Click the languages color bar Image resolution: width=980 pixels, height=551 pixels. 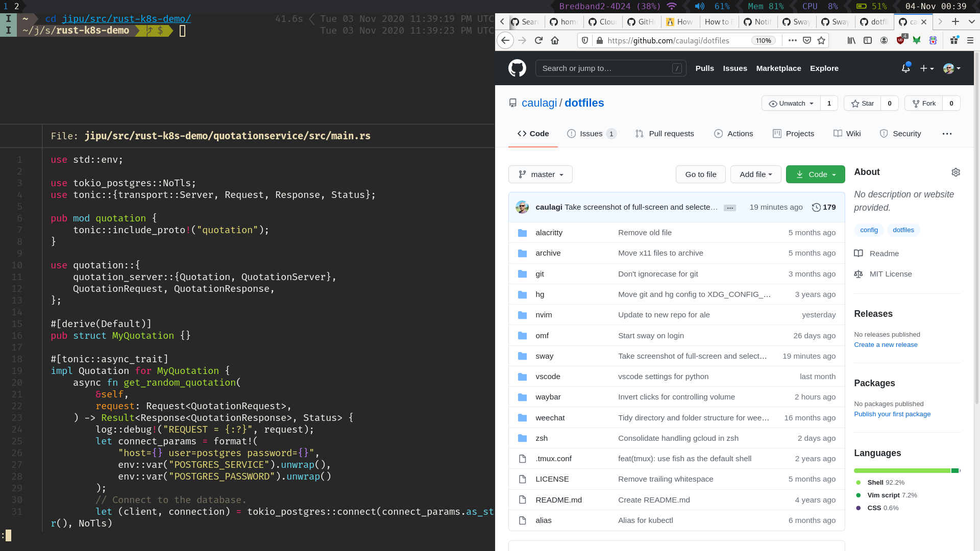tap(906, 470)
